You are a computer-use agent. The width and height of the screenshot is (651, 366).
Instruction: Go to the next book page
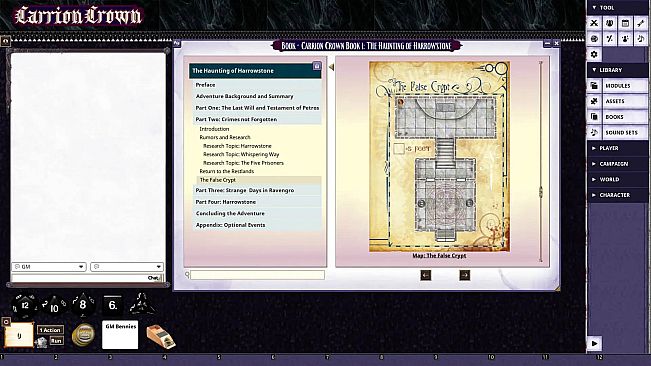point(465,275)
